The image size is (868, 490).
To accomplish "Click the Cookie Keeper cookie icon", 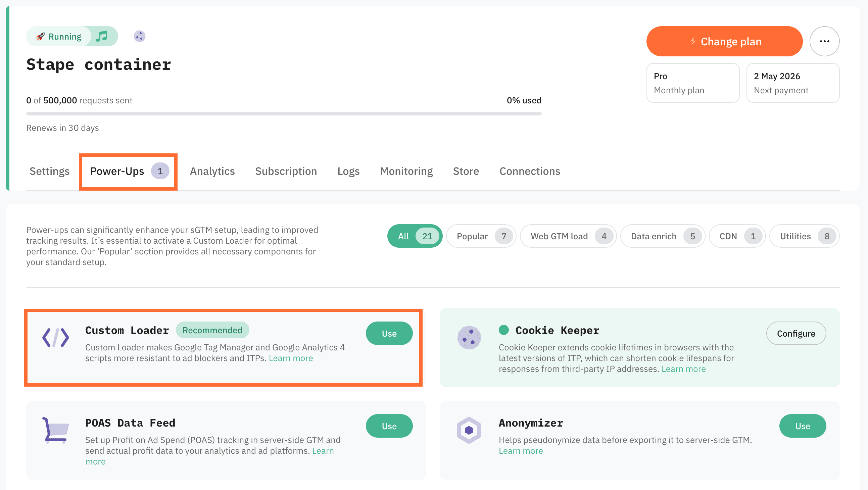I will pos(469,337).
